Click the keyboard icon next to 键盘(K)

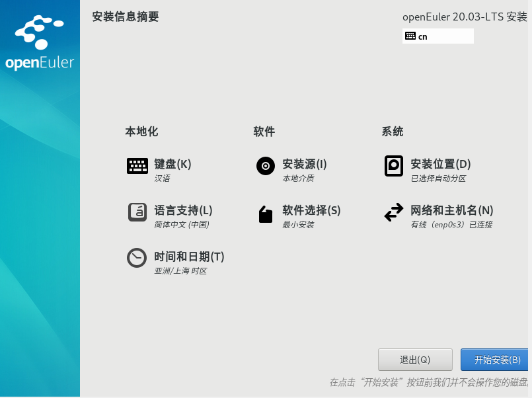click(137, 165)
